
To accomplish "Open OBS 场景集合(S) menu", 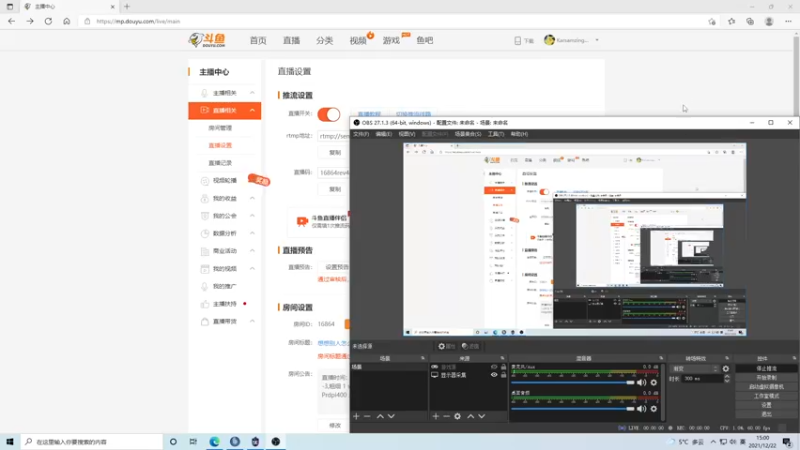I will (x=468, y=134).
